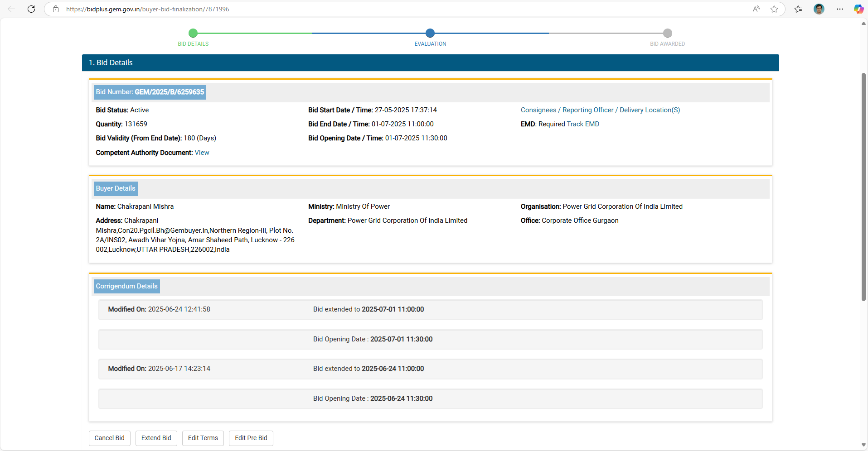Click the Extend Bid button

click(x=156, y=438)
